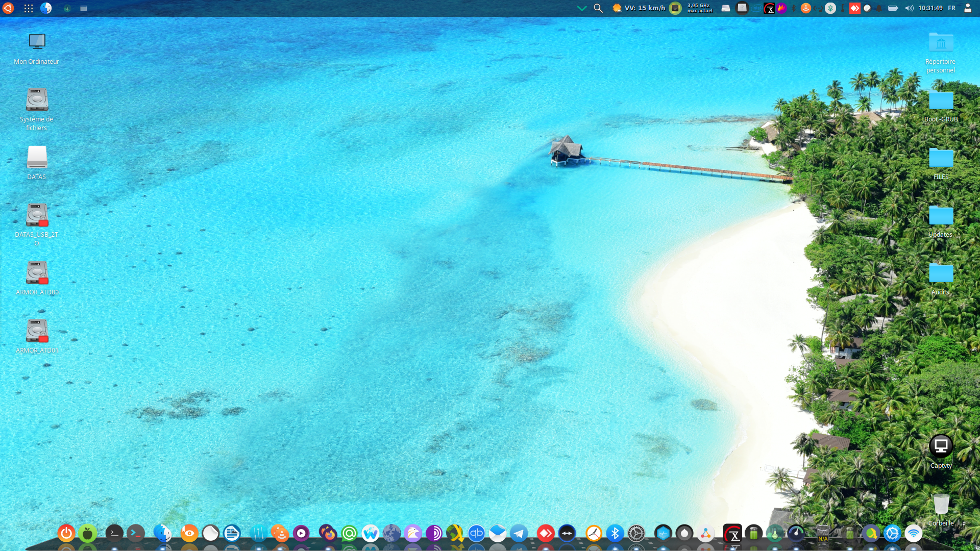Launch Firefox from the dock
This screenshot has width=980, height=551.
328,534
